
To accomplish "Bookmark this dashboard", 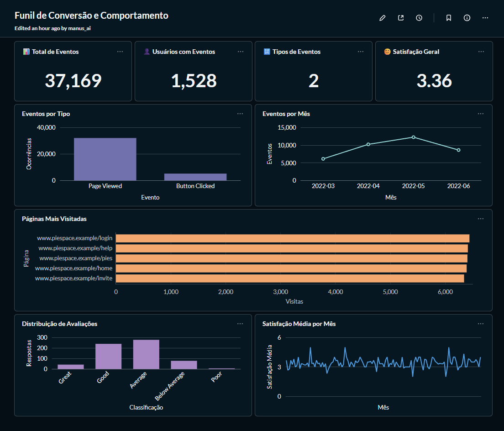I will [x=449, y=18].
